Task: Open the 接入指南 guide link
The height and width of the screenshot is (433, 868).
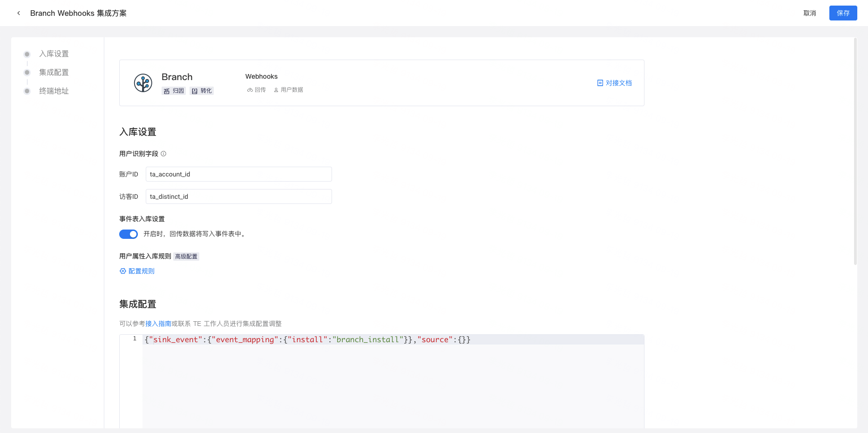Action: pyautogui.click(x=158, y=324)
